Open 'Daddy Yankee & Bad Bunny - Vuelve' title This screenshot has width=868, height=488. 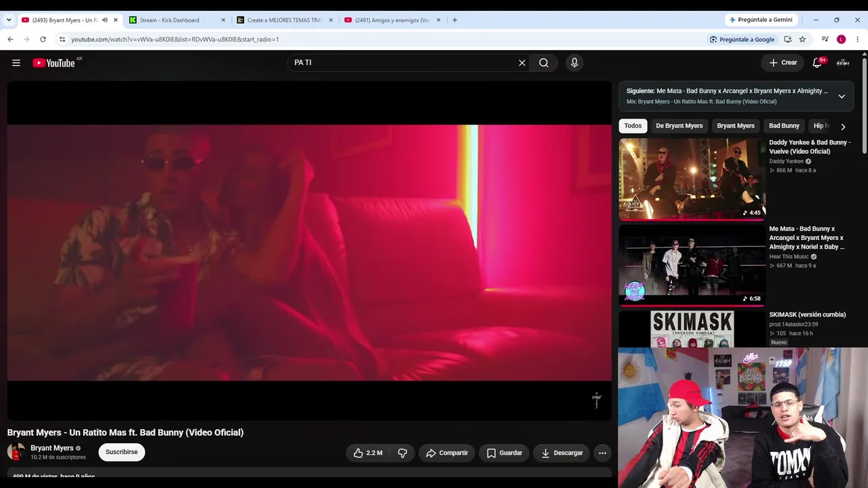coord(809,147)
